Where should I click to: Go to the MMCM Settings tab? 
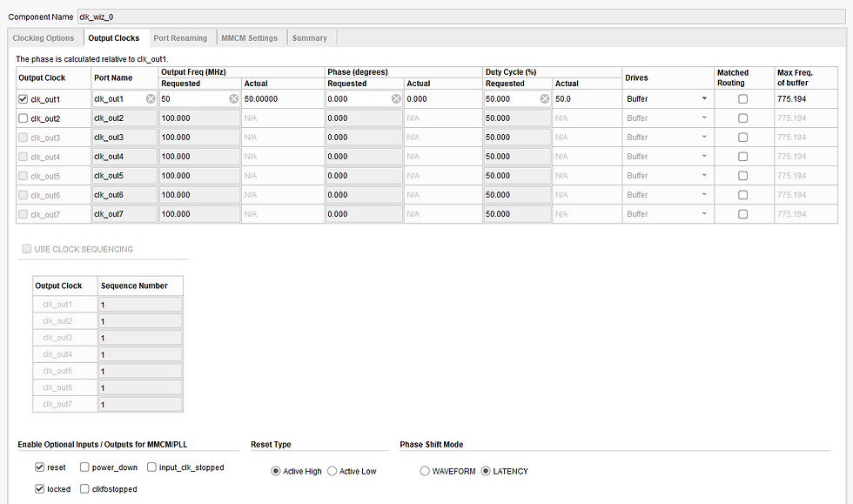[x=249, y=38]
